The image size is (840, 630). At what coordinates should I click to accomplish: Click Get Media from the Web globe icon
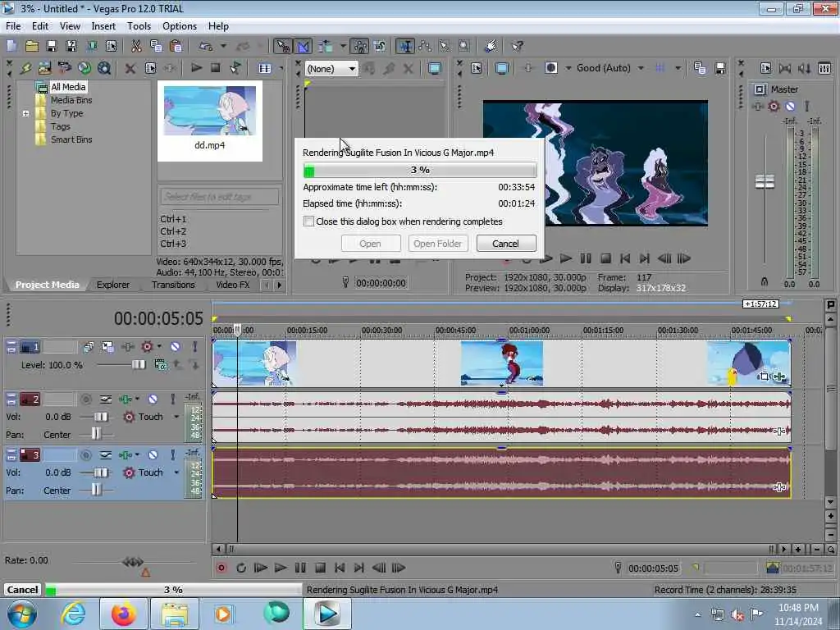click(84, 68)
